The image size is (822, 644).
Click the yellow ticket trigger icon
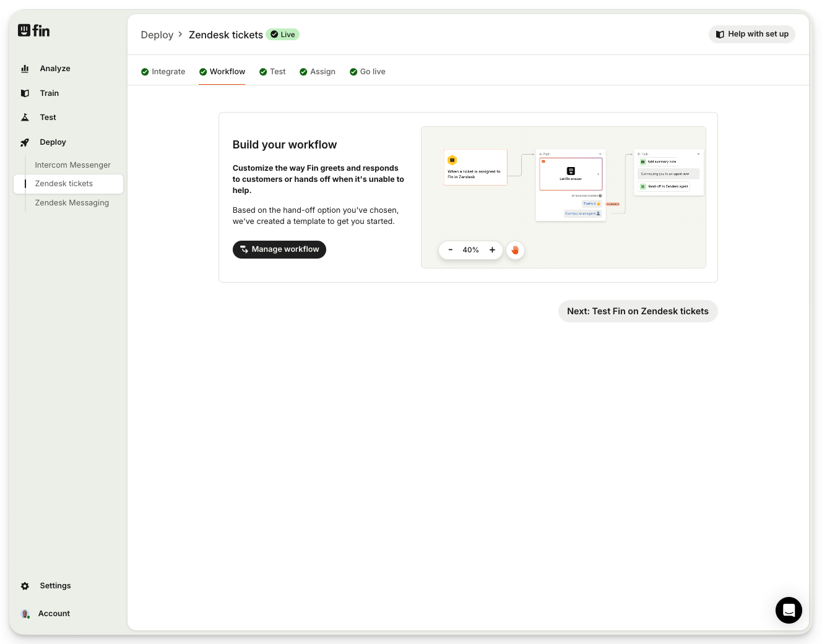pyautogui.click(x=452, y=160)
